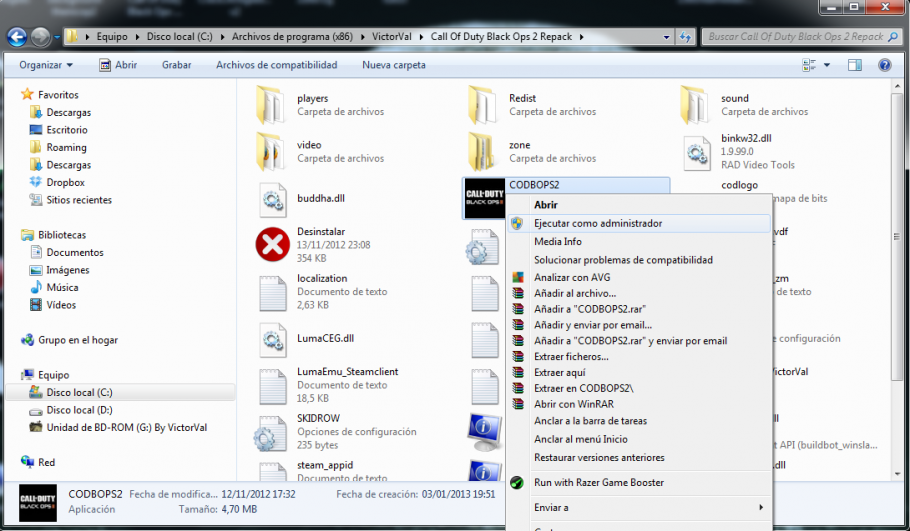The width and height of the screenshot is (910, 531).
Task: Select the binkw32.dll file icon
Action: tap(696, 151)
